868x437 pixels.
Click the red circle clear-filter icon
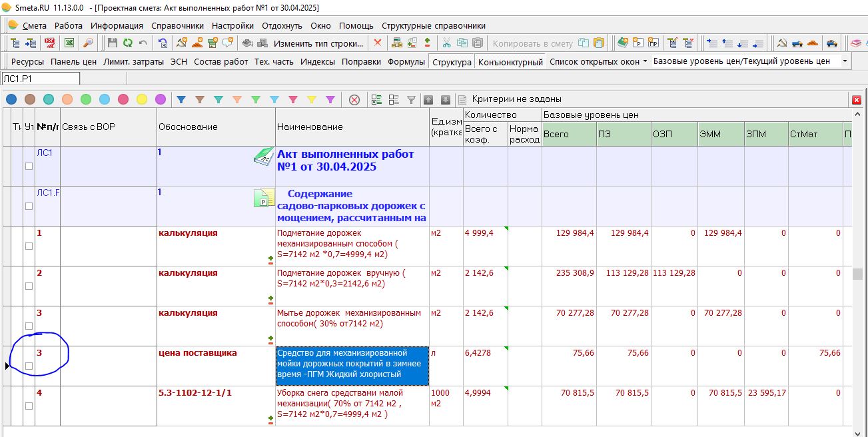[x=354, y=100]
